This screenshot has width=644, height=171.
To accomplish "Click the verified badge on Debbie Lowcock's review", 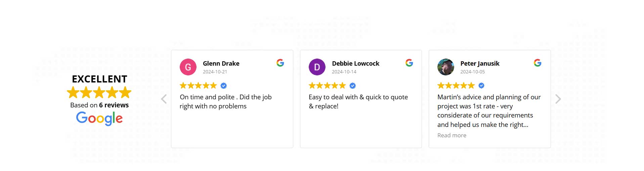I will pos(352,86).
